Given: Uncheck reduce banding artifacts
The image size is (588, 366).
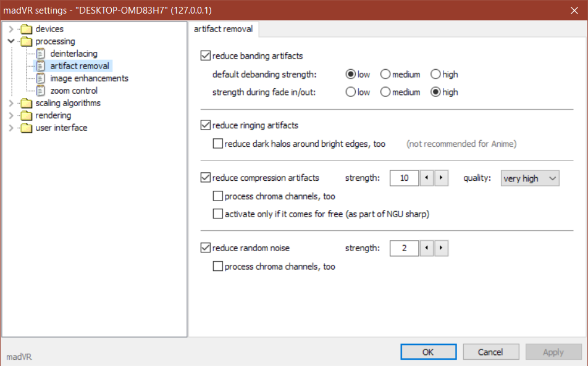Looking at the screenshot, I should click(206, 56).
